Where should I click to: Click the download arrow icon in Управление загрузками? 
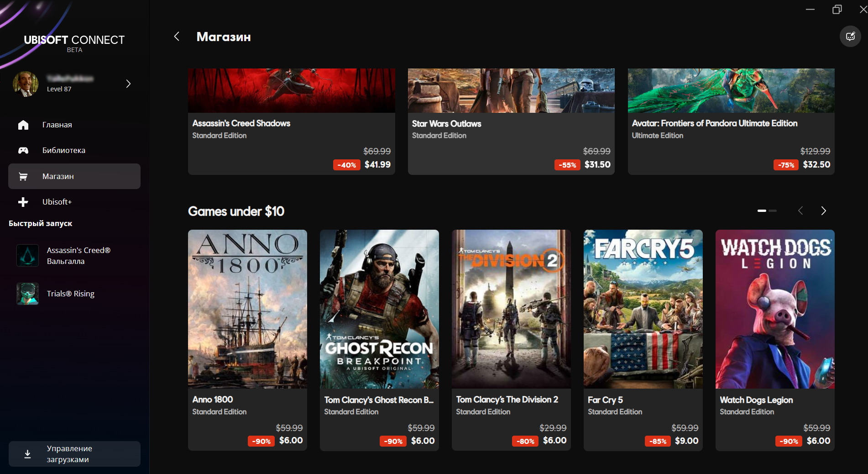tap(27, 454)
